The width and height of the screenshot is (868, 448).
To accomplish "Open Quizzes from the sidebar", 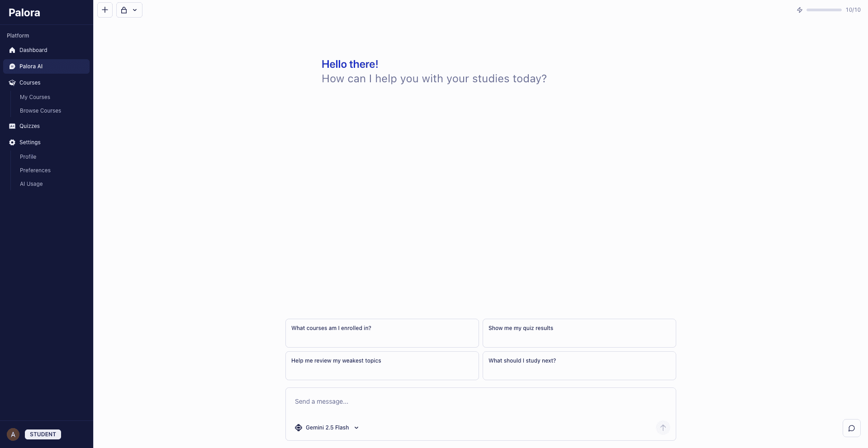I will (x=29, y=126).
